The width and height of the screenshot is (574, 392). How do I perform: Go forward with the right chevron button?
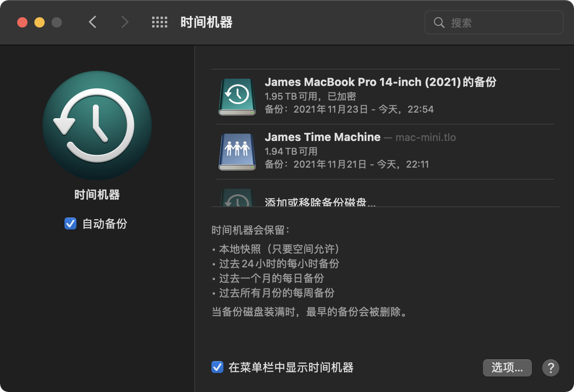tap(125, 22)
